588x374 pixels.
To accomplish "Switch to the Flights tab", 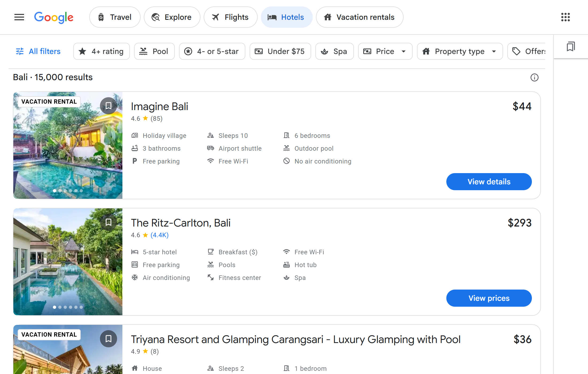I will click(x=230, y=17).
